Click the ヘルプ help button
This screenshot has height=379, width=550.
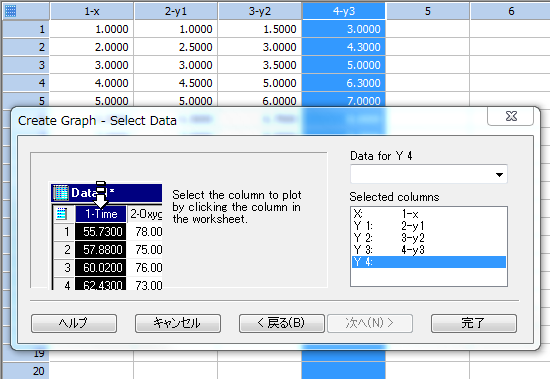click(x=74, y=323)
